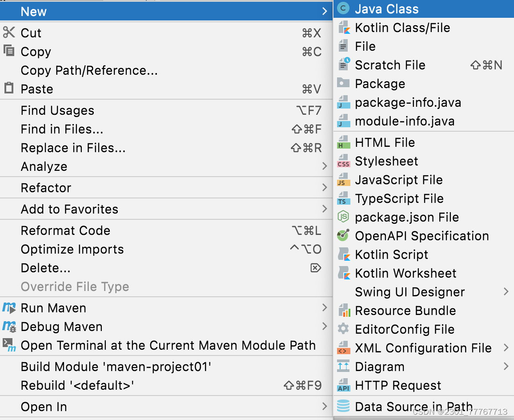This screenshot has height=420, width=514.
Task: Select the Java Class icon
Action: 342,8
